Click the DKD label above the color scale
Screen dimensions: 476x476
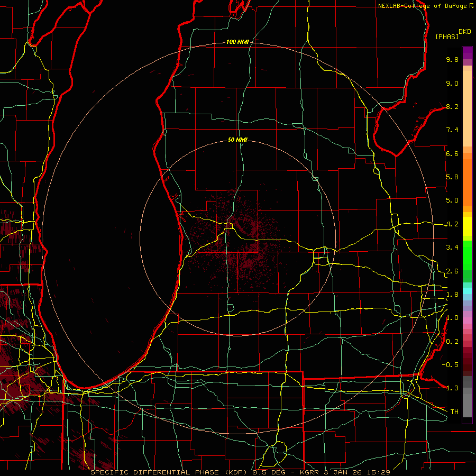click(x=465, y=32)
